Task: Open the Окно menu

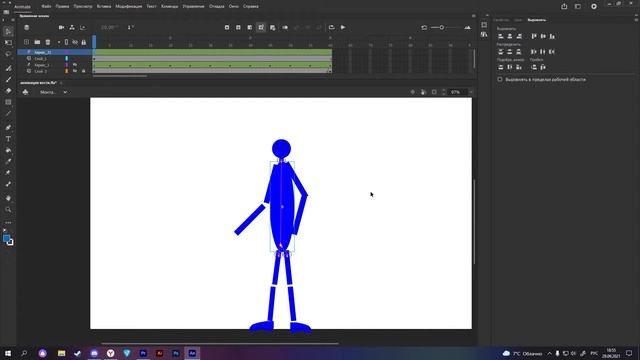Action: [234, 7]
